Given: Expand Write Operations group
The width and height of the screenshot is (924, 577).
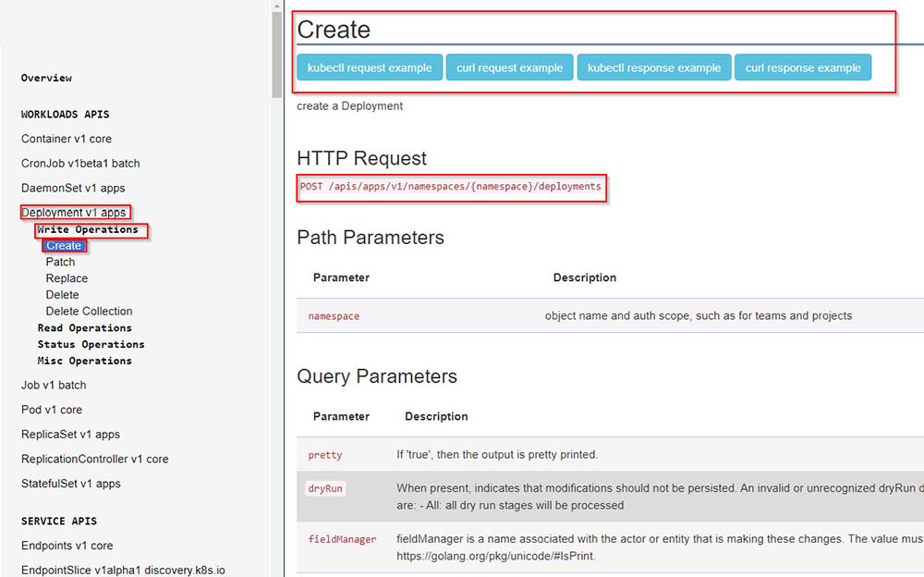Looking at the screenshot, I should pos(88,229).
